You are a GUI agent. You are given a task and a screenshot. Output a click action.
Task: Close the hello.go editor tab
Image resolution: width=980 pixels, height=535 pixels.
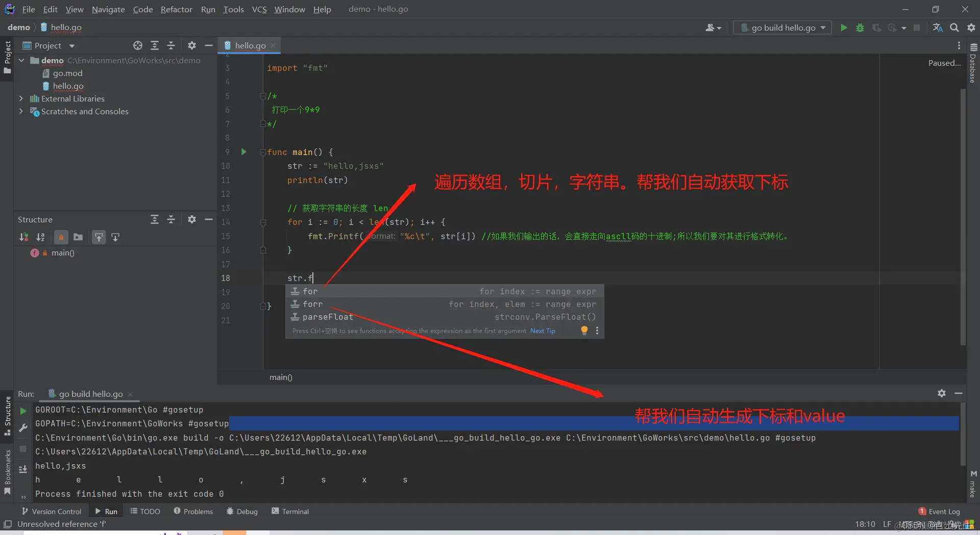pyautogui.click(x=274, y=45)
